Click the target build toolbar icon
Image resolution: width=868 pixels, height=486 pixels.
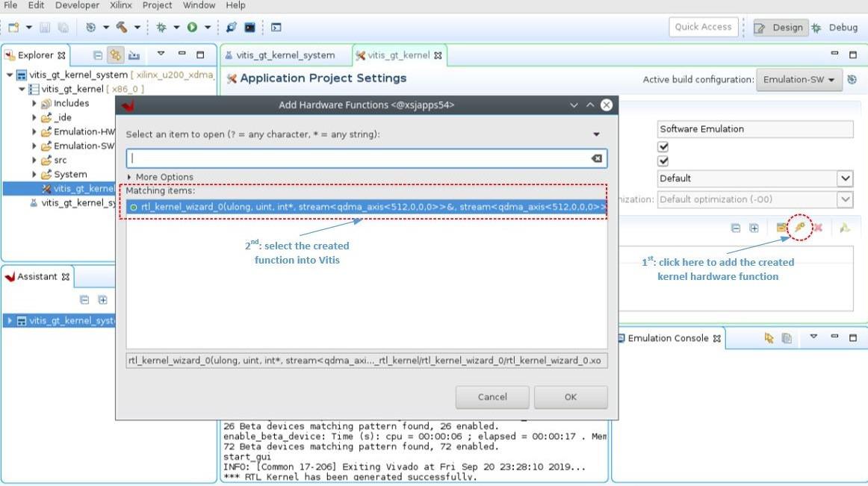pos(91,27)
